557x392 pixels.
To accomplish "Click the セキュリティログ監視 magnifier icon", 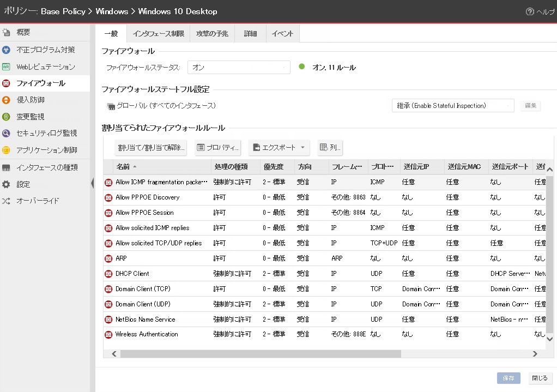I will click(7, 133).
